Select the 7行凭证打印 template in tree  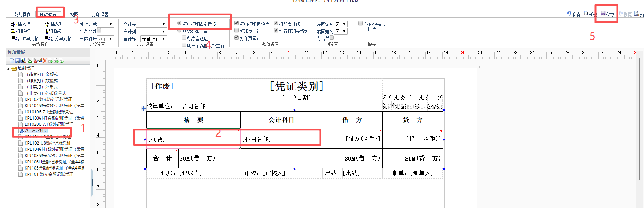coord(36,131)
